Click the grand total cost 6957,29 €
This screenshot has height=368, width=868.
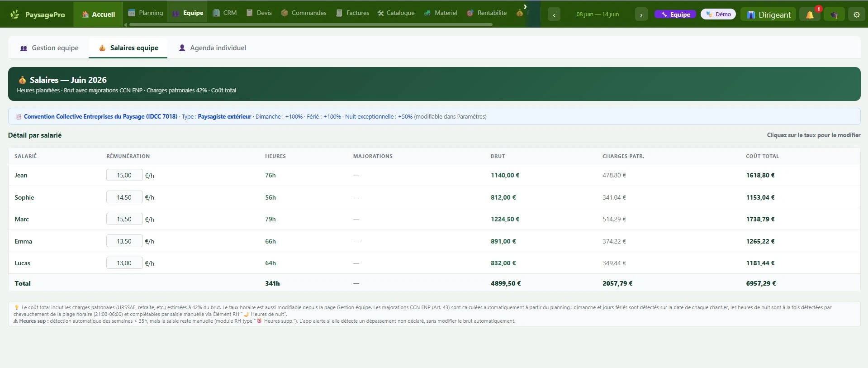pos(761,283)
